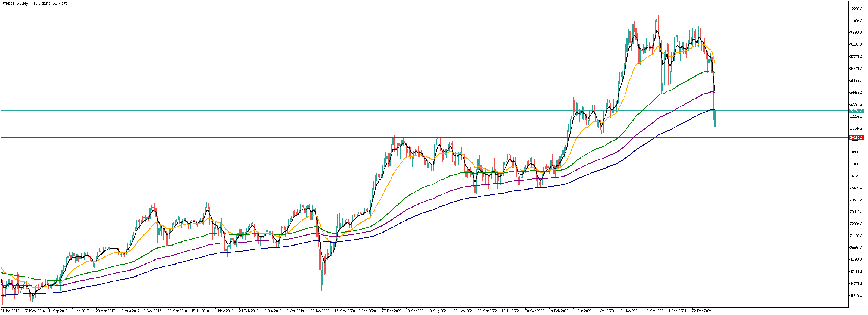Image resolution: width=868 pixels, height=315 pixels.
Task: Click the 8 Aug 2021 date label
Action: (x=439, y=311)
